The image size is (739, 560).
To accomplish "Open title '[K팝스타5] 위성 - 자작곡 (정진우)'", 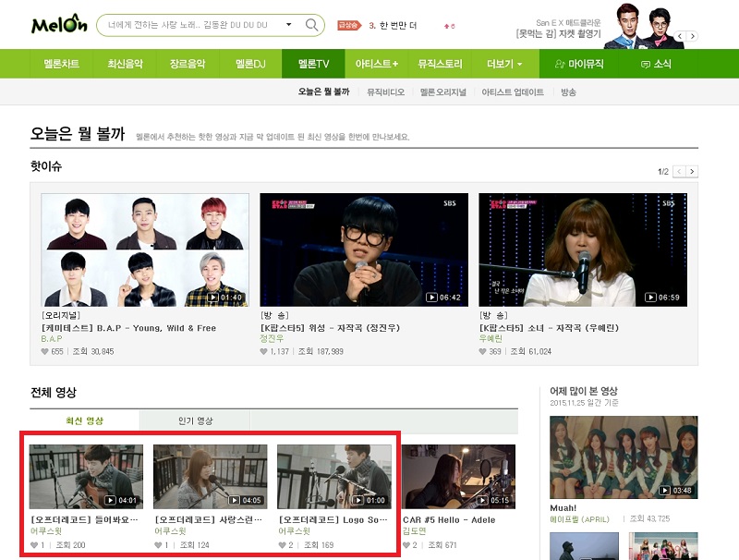I will (x=330, y=328).
